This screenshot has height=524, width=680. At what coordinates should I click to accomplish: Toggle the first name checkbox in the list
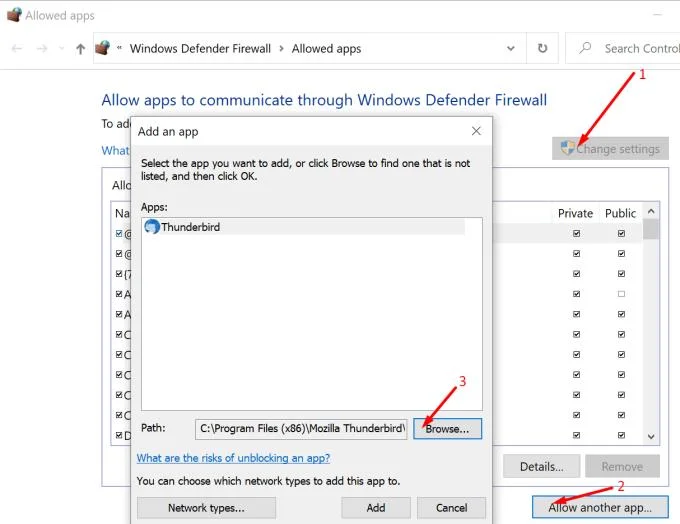[119, 233]
